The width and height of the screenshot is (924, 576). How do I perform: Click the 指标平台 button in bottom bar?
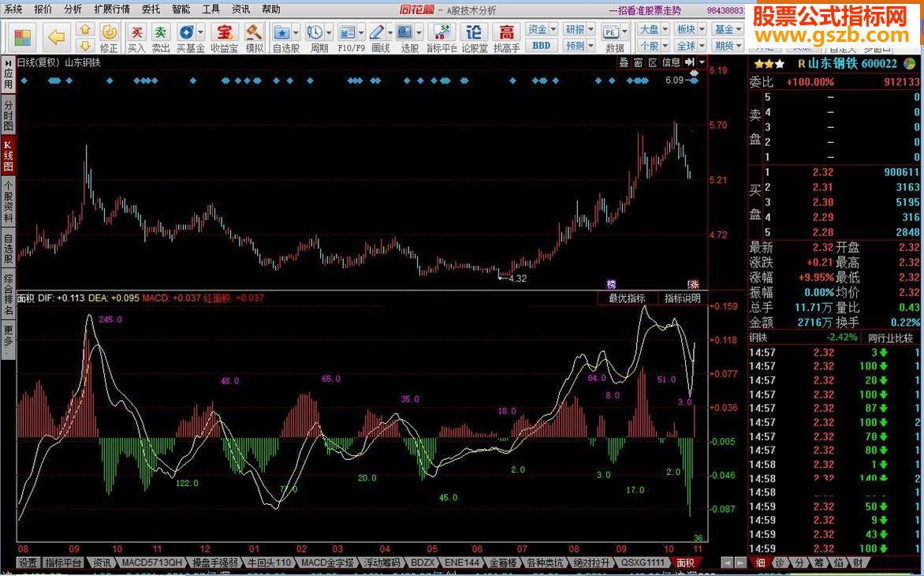coord(64,563)
